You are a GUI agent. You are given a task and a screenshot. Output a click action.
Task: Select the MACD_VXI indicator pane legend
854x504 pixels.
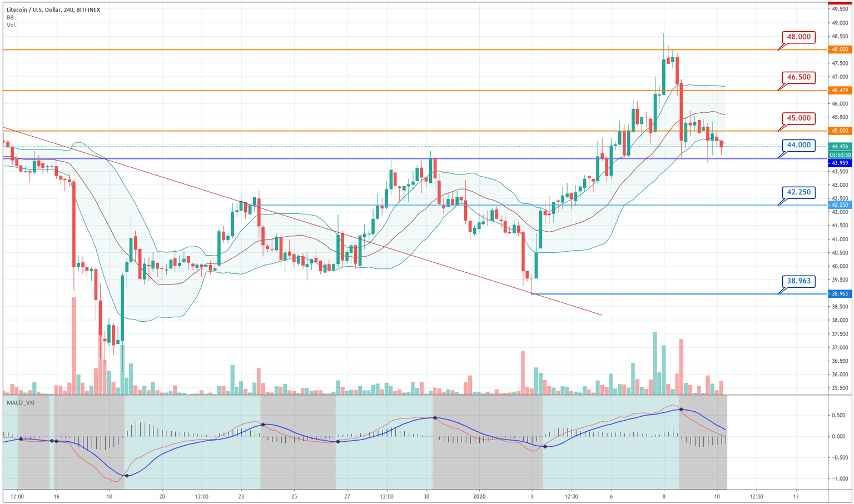[x=20, y=403]
